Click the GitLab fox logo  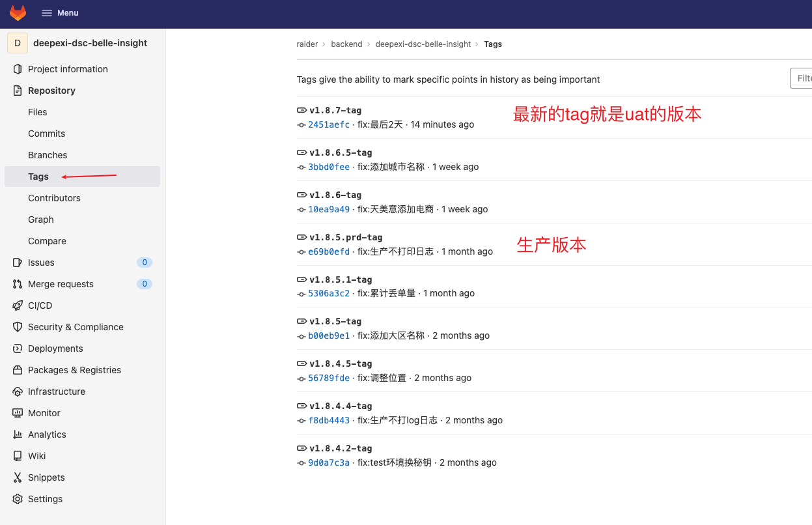click(18, 13)
